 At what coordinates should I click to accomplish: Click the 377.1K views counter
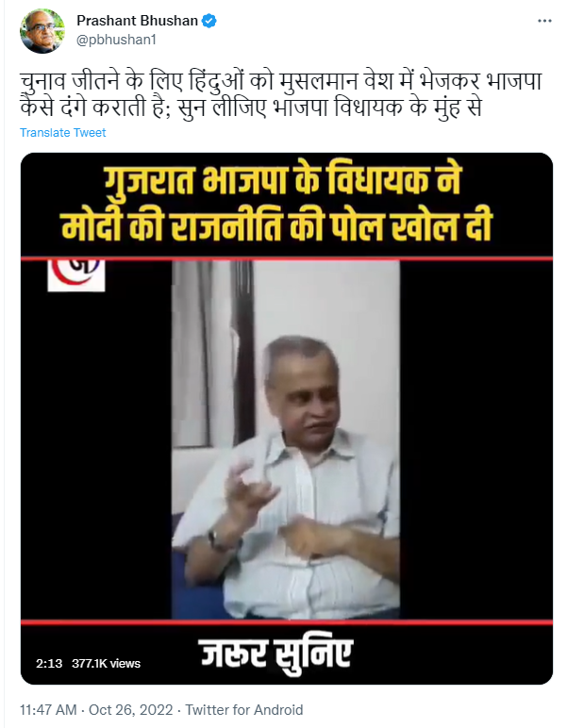[106, 664]
